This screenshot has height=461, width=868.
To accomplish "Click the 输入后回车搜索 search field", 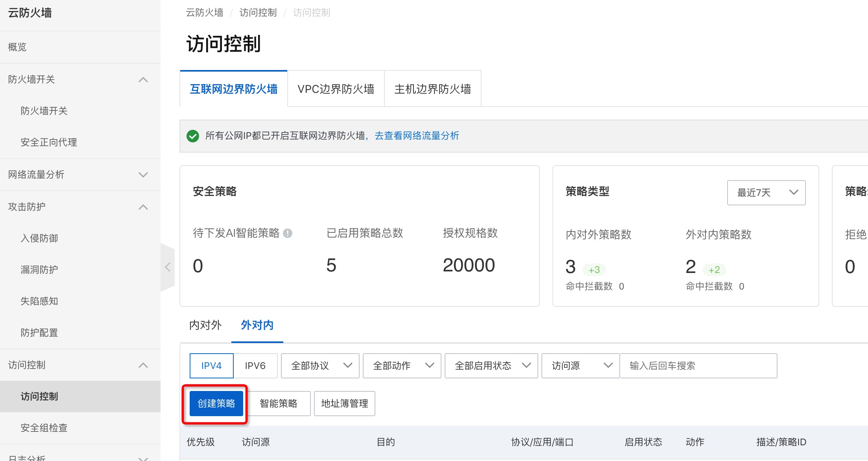I will tap(698, 366).
